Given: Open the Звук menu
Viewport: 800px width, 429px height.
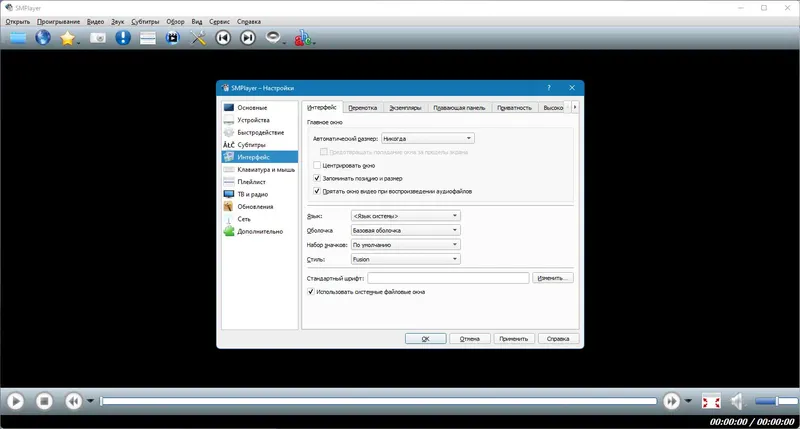Looking at the screenshot, I should (117, 21).
